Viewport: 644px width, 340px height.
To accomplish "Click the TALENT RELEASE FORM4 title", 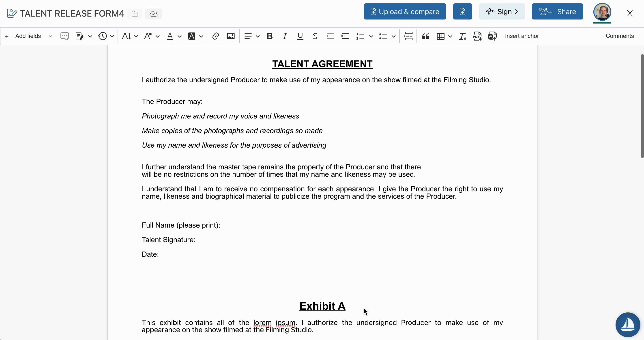I will (72, 13).
